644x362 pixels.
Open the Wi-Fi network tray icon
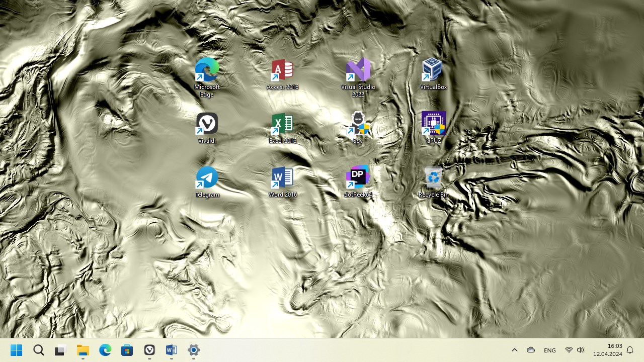[x=569, y=350]
